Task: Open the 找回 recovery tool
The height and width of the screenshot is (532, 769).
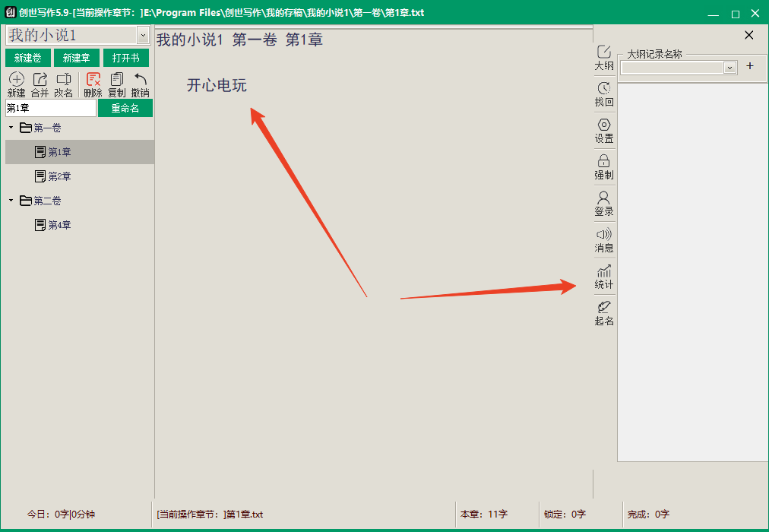Action: point(604,94)
